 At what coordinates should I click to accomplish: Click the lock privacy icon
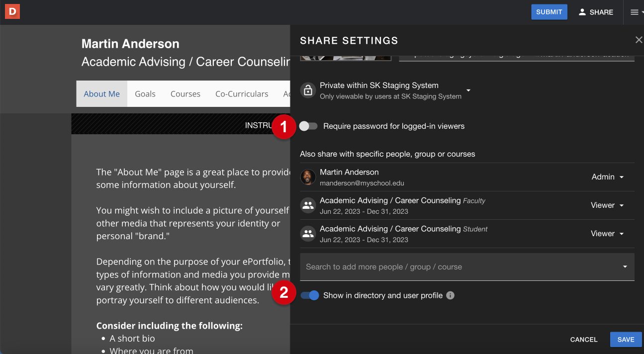click(308, 90)
